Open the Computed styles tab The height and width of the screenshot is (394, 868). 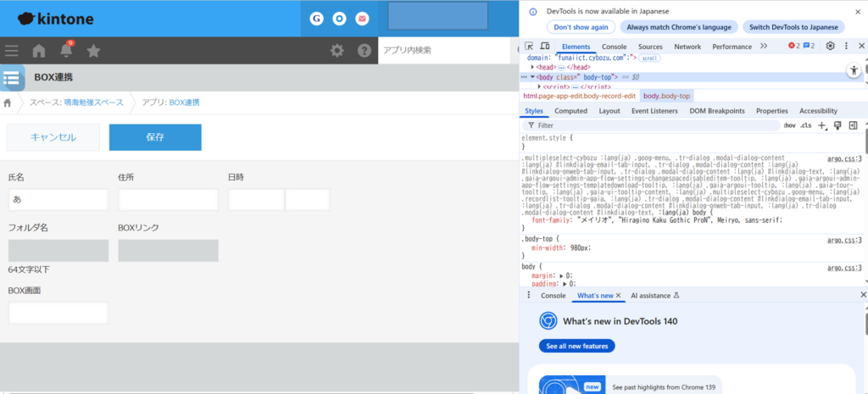coord(570,111)
